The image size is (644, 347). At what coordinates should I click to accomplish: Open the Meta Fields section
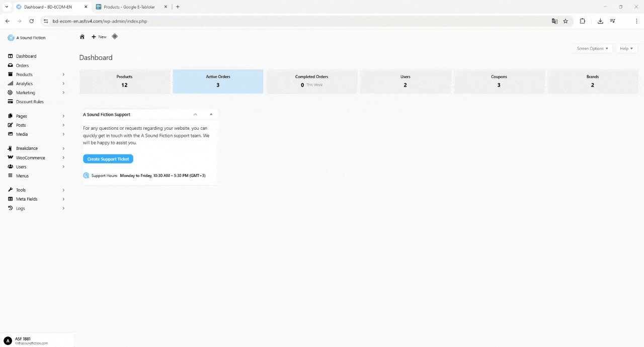pos(27,199)
